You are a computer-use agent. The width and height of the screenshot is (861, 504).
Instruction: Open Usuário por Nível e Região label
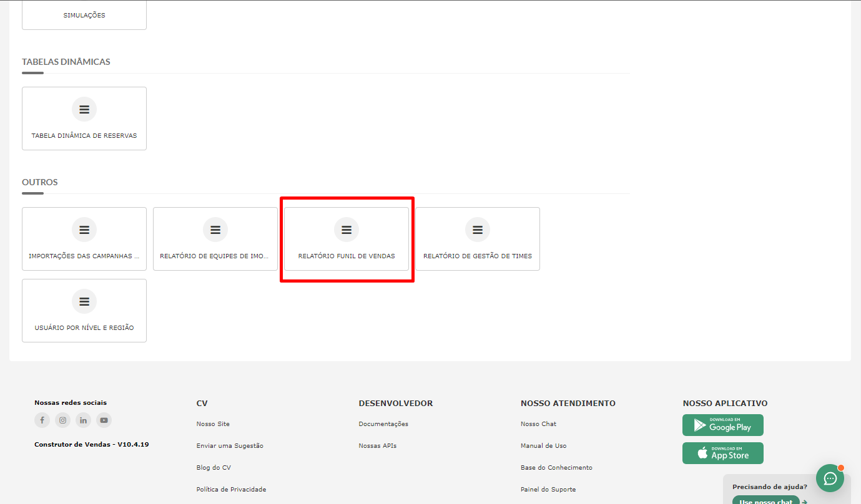pyautogui.click(x=84, y=327)
